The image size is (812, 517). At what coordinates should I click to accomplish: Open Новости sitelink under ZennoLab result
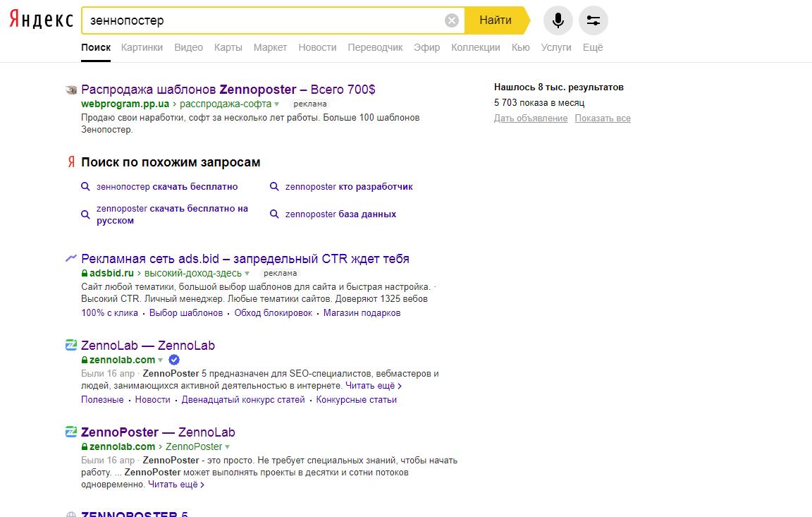153,399
